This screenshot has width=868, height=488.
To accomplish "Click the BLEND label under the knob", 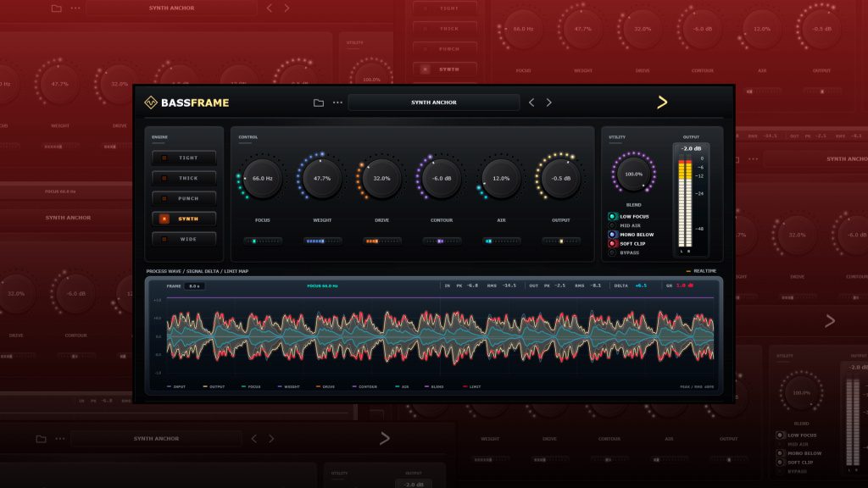I will point(633,205).
